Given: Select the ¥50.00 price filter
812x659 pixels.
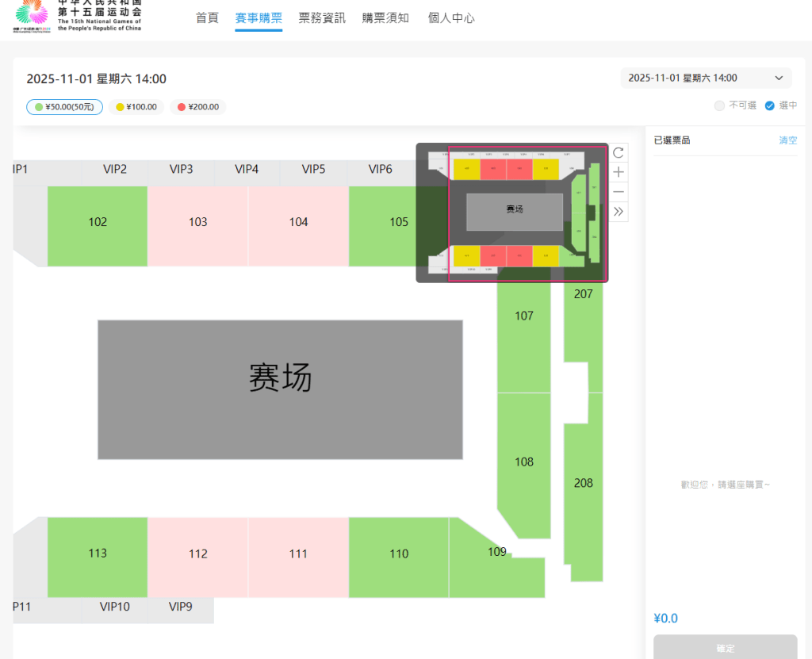Looking at the screenshot, I should pyautogui.click(x=64, y=107).
